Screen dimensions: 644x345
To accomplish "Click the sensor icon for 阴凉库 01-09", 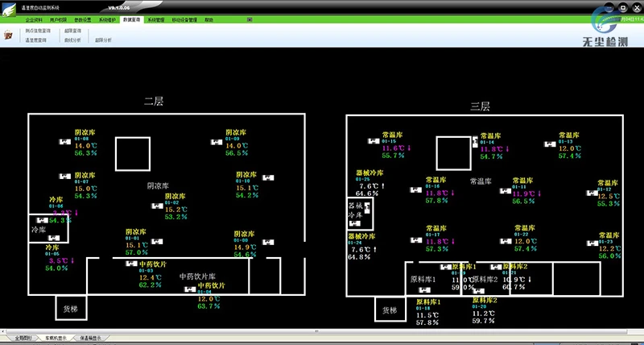I will pos(216,143).
